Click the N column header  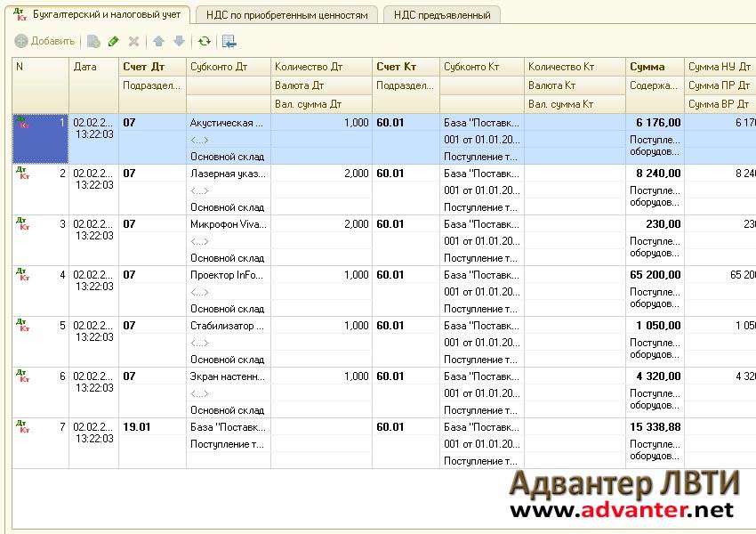pyautogui.click(x=41, y=85)
